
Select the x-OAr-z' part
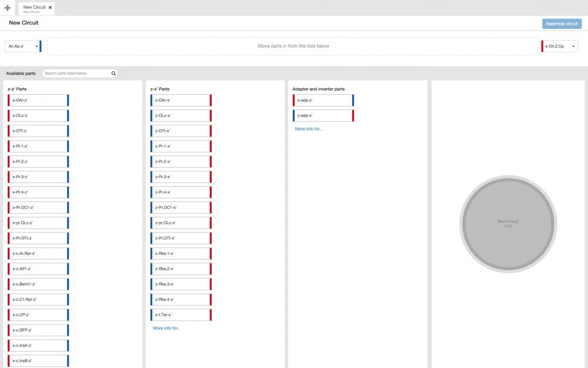38,100
